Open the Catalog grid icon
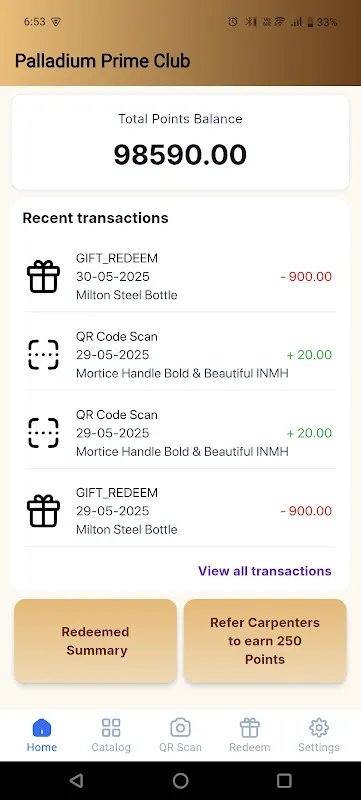The height and width of the screenshot is (800, 361). 111,728
